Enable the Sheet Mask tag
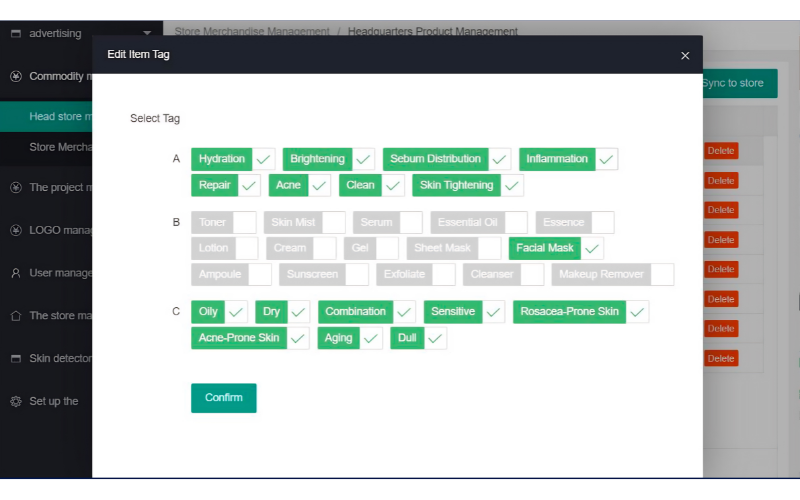This screenshot has width=800, height=500. point(454,248)
